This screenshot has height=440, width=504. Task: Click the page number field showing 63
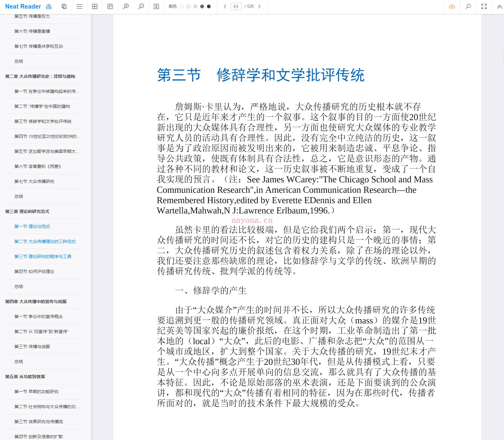[236, 6]
